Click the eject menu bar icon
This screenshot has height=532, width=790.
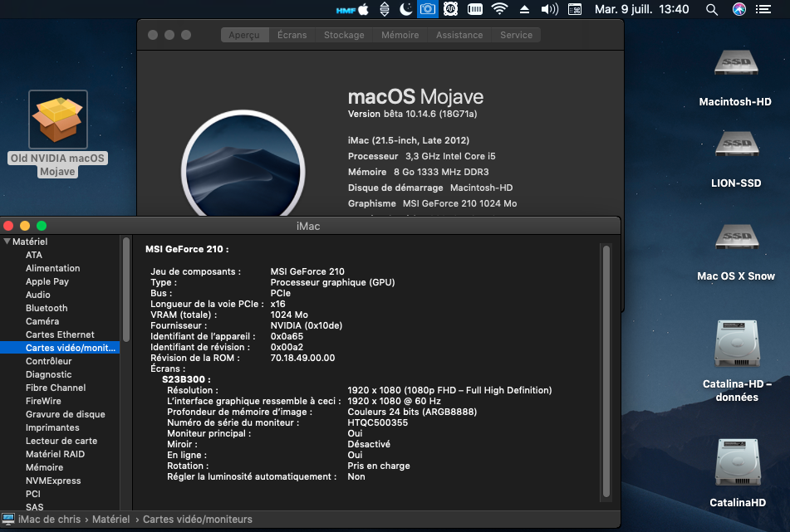(x=524, y=9)
